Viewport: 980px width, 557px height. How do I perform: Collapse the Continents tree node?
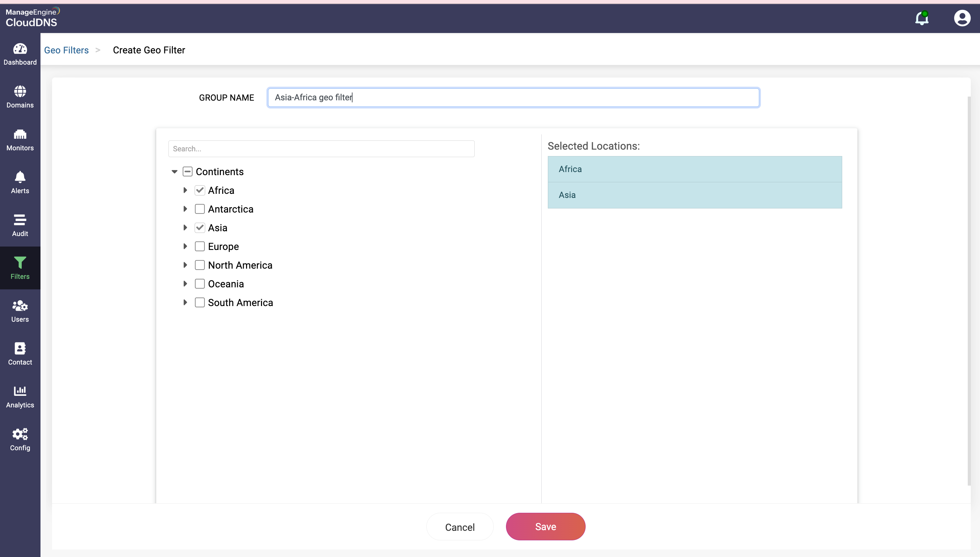tap(175, 172)
